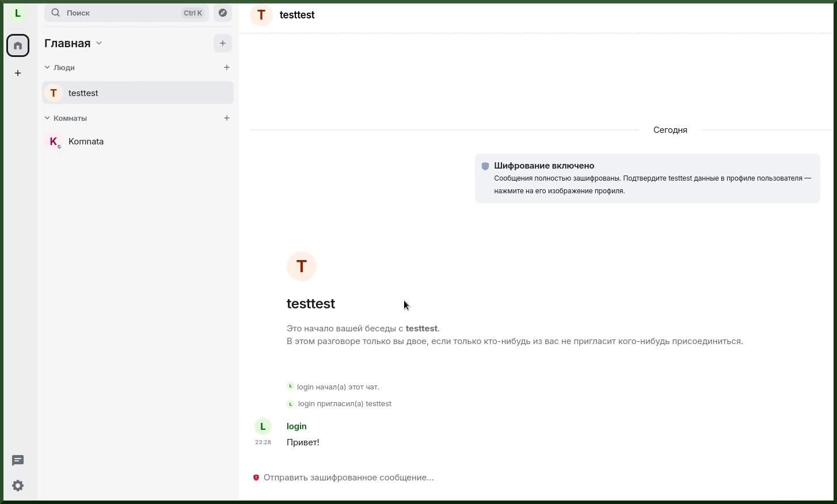Viewport: 837px width, 504px height.
Task: Open the Explore rooms compass icon
Action: pos(223,13)
